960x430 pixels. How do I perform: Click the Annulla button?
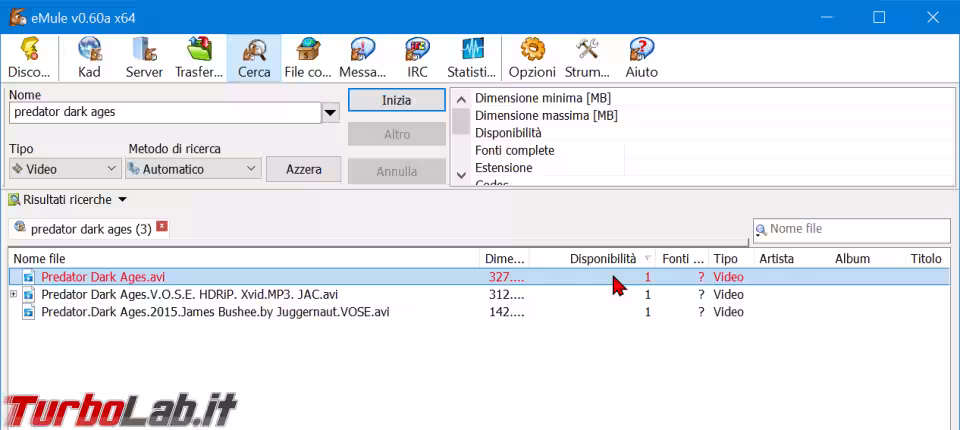(x=397, y=172)
